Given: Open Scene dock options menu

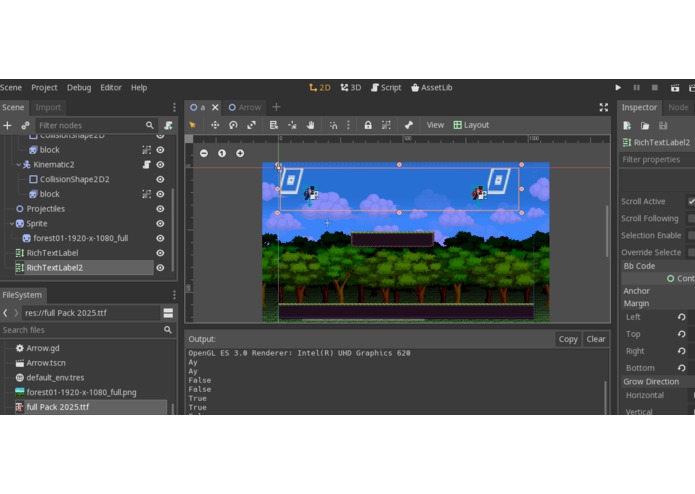Looking at the screenshot, I should click(x=174, y=107).
